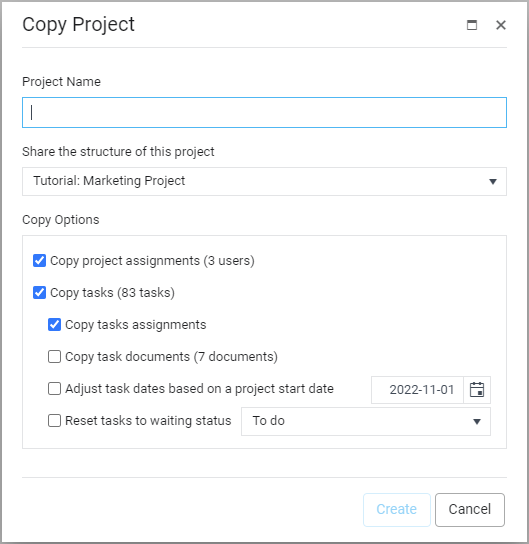Click the Reset tasks to waiting status label

(148, 420)
